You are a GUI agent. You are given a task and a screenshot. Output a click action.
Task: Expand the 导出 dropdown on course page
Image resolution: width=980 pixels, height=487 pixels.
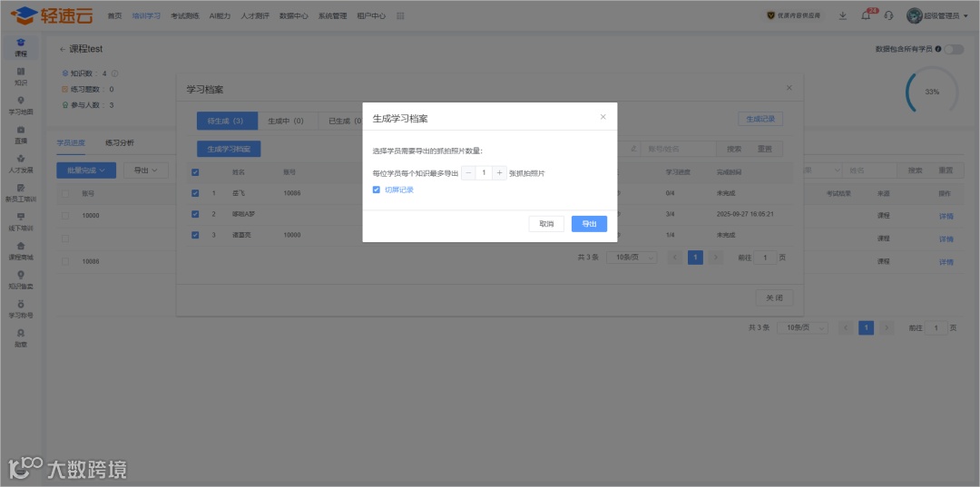point(146,170)
